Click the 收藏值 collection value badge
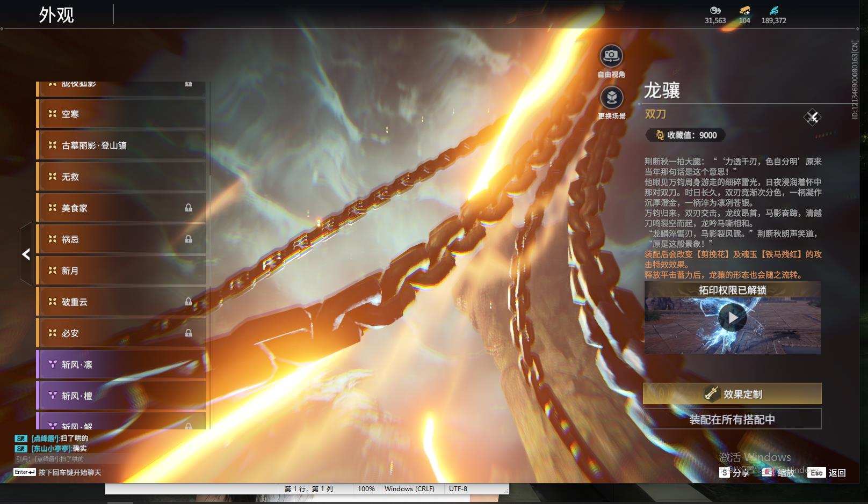The image size is (868, 504). click(686, 135)
